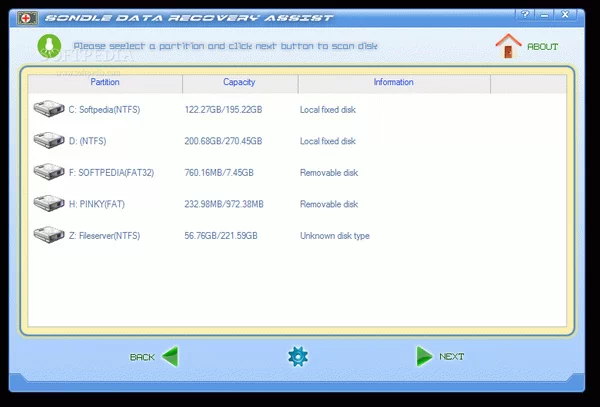The image size is (600, 407).
Task: Click the Information column header
Action: (394, 82)
